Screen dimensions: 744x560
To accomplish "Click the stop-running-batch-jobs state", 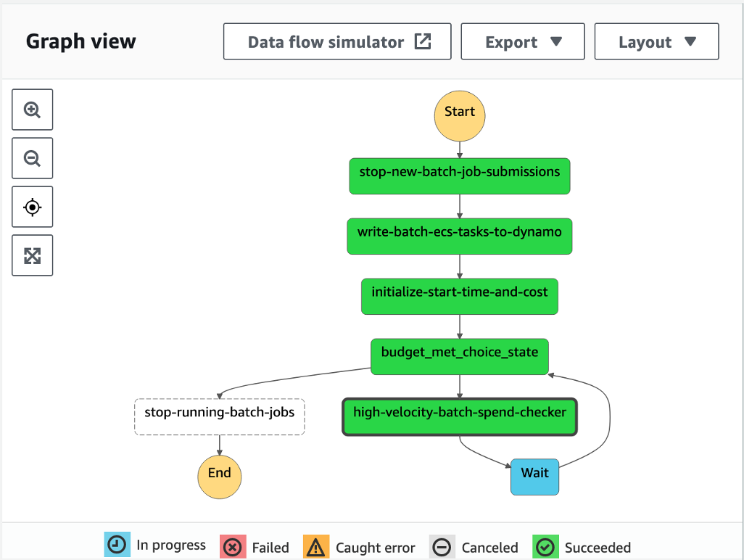I will click(x=219, y=416).
